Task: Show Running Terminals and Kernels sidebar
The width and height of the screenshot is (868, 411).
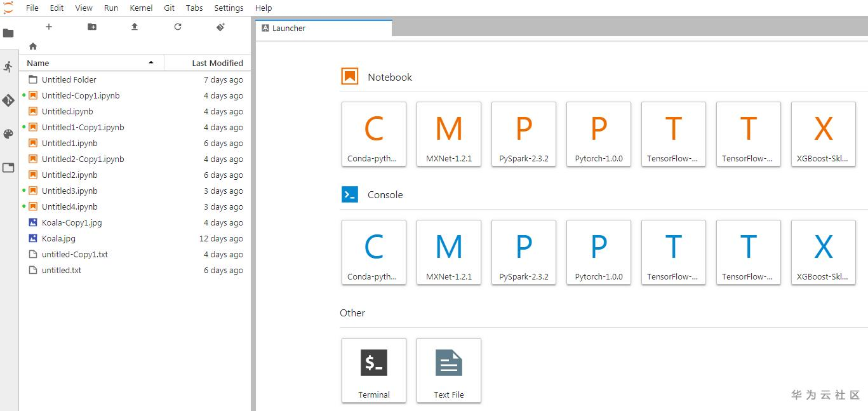Action: 8,67
